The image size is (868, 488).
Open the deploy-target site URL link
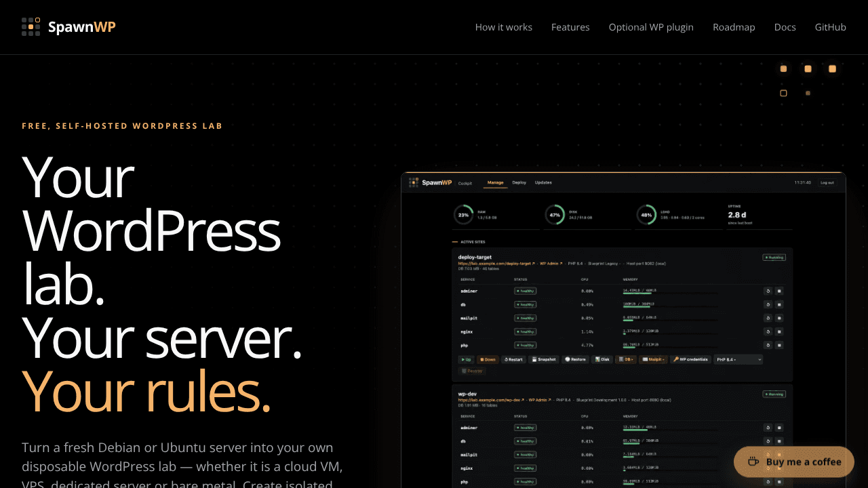coord(497,263)
